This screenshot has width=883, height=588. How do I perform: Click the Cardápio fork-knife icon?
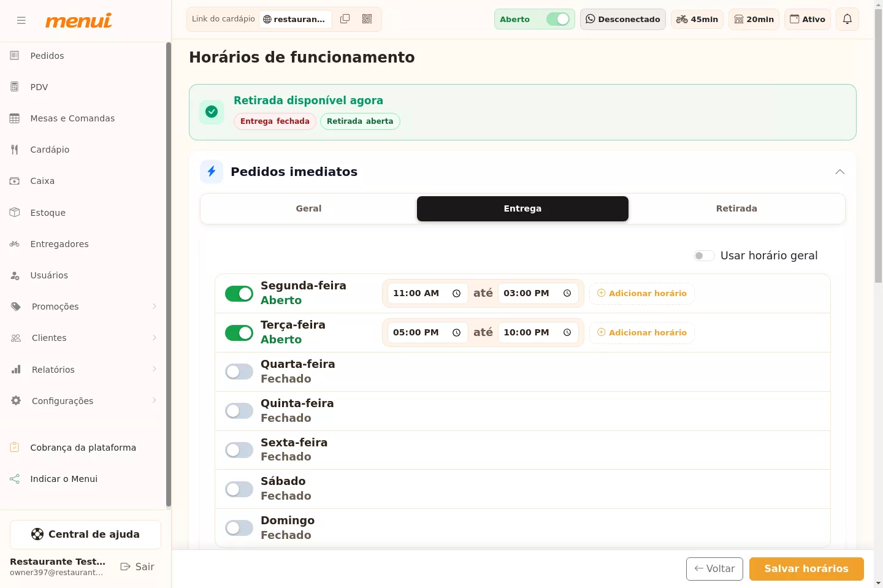click(15, 150)
